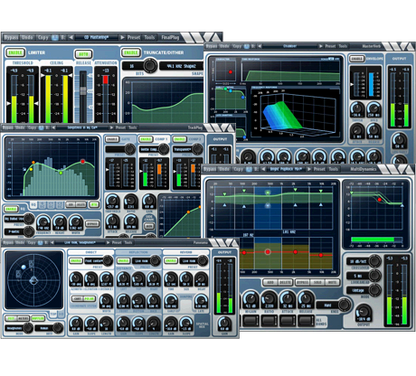The image size is (416, 376).
Task: Click the next preset arrow in MasterVerb
Action: coord(321,46)
